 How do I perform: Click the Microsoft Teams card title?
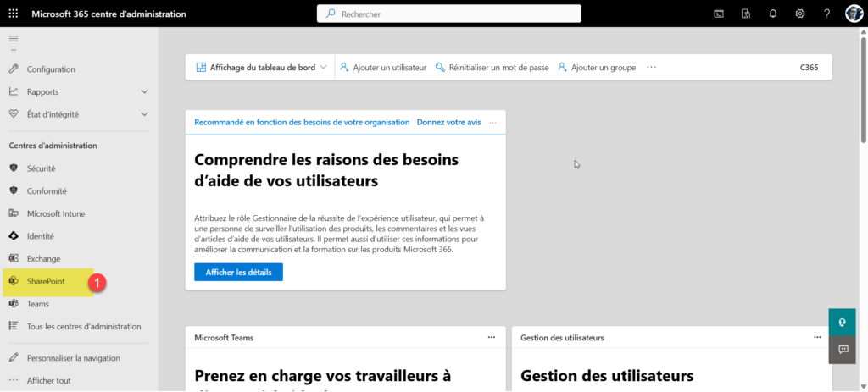224,337
